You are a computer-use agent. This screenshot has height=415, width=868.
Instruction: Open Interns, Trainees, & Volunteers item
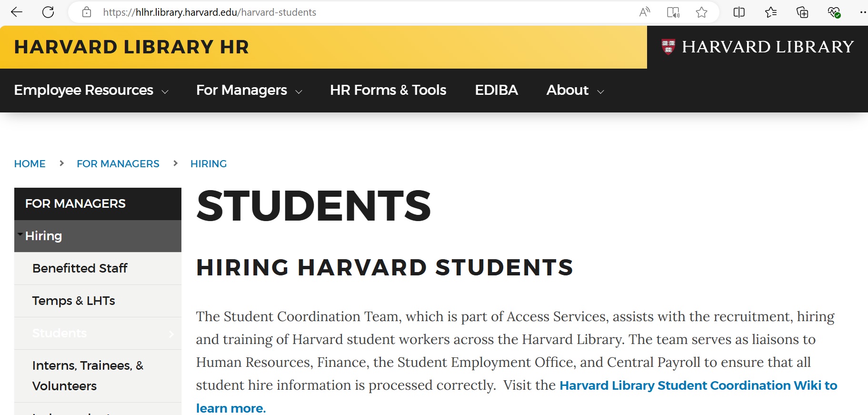click(98, 375)
